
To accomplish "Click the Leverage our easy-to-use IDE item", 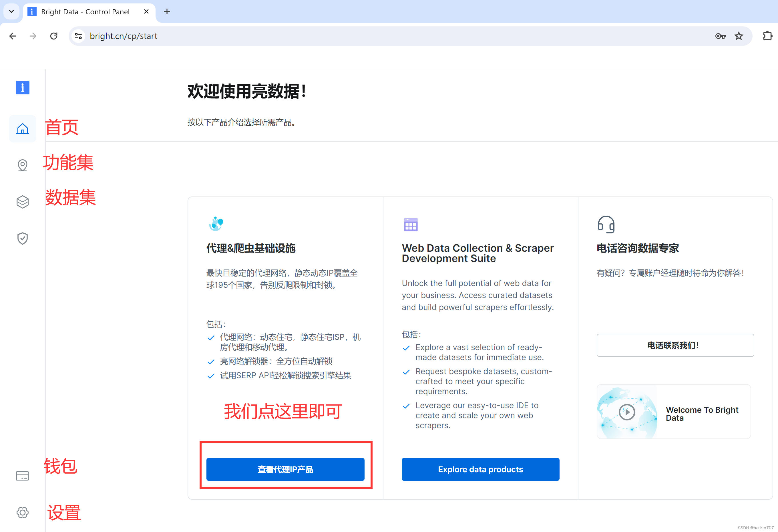I will tap(477, 415).
